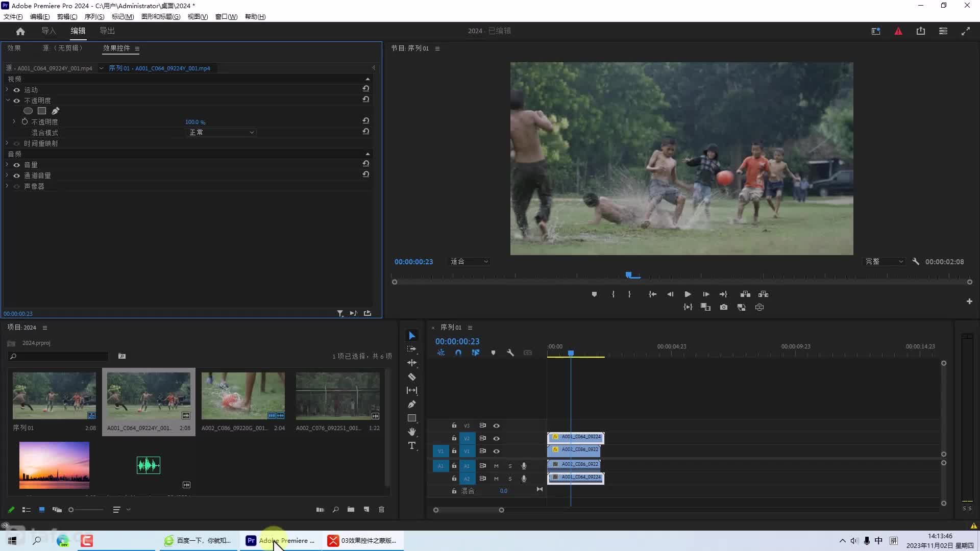The width and height of the screenshot is (980, 551).
Task: Select the Selection tool arrow
Action: coord(412,336)
